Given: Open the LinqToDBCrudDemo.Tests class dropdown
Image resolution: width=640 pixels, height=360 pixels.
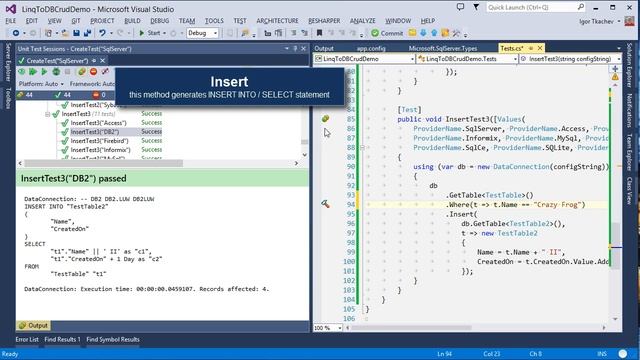Looking at the screenshot, I should click(467, 59).
